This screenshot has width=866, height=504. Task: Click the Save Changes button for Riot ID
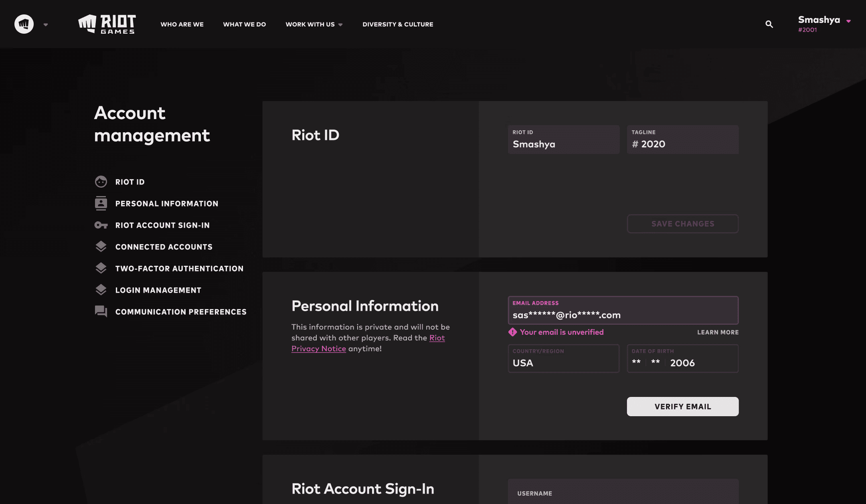[682, 223]
